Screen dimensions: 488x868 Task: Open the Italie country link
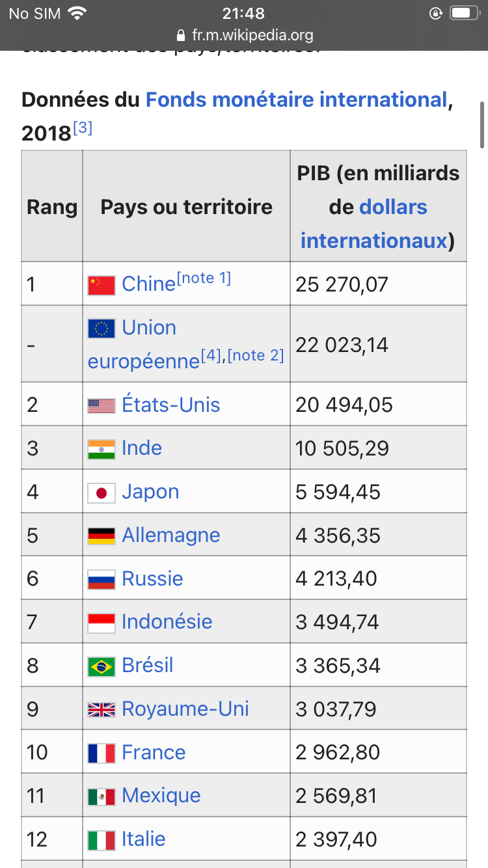point(144,839)
